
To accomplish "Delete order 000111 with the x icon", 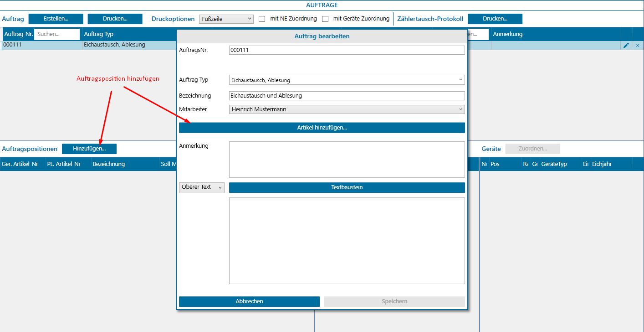I will [x=637, y=46].
